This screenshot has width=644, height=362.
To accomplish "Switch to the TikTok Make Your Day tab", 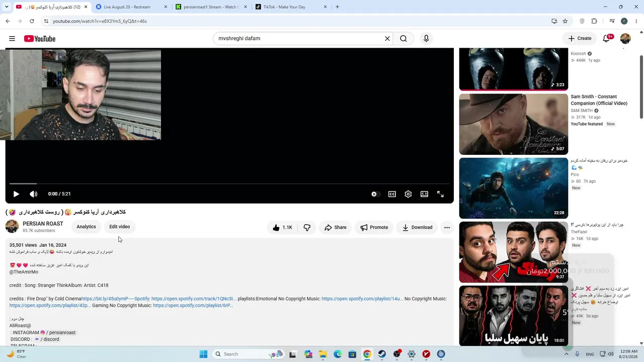I will [291, 7].
